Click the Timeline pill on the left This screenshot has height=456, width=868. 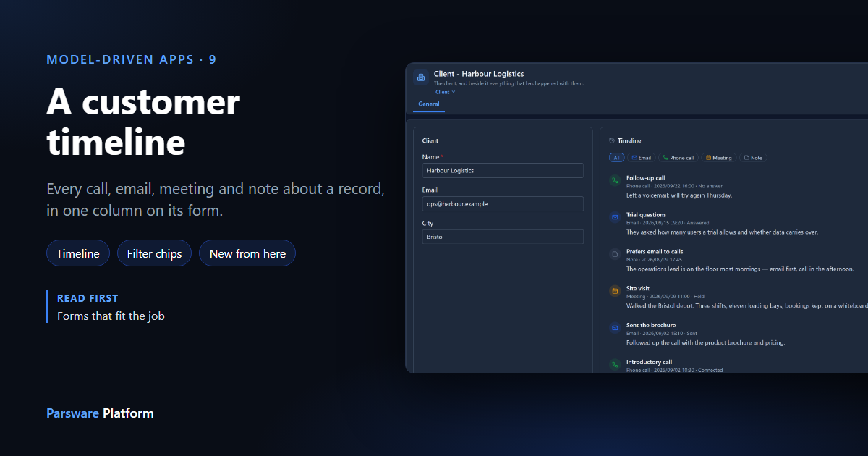click(x=78, y=253)
